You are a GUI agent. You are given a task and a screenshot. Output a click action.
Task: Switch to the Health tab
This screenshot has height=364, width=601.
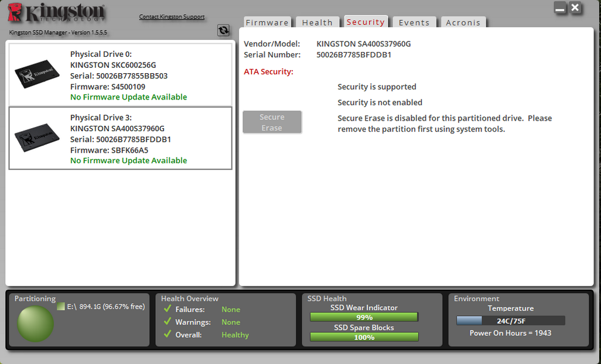[x=317, y=22]
